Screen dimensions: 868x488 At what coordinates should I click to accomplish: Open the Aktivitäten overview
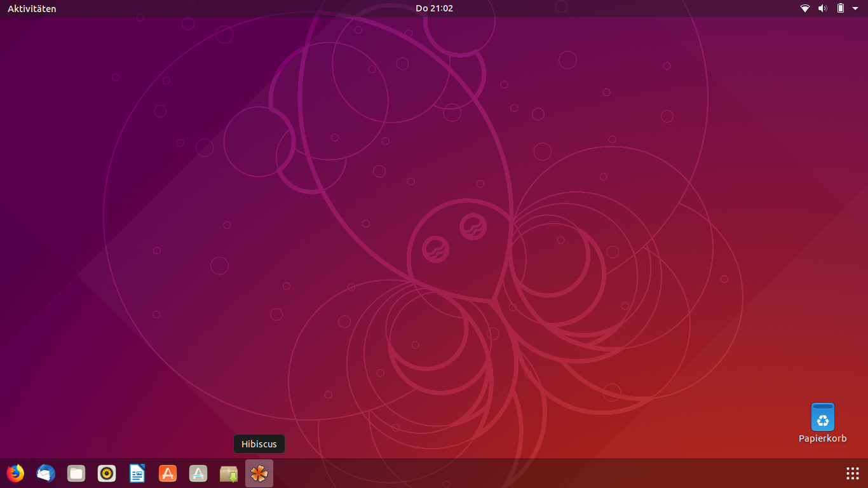pos(32,8)
